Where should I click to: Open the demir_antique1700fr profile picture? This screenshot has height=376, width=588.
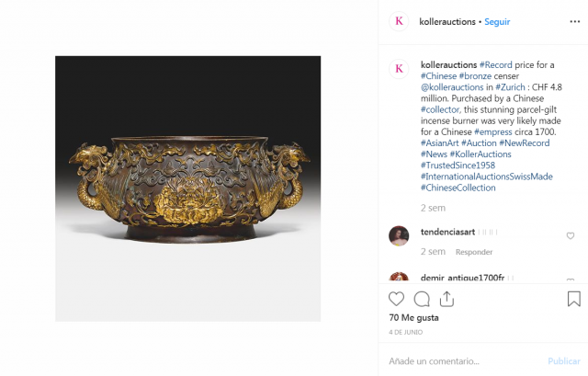[x=399, y=278]
